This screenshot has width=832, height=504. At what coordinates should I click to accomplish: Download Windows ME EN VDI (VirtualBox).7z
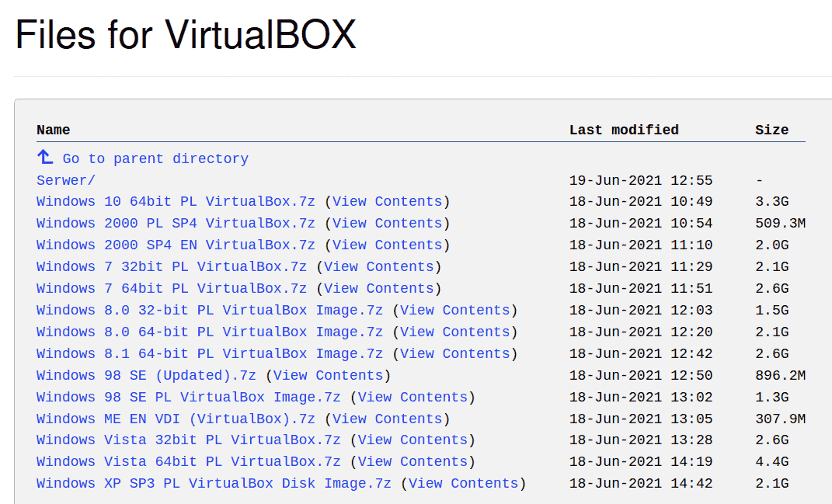[176, 419]
